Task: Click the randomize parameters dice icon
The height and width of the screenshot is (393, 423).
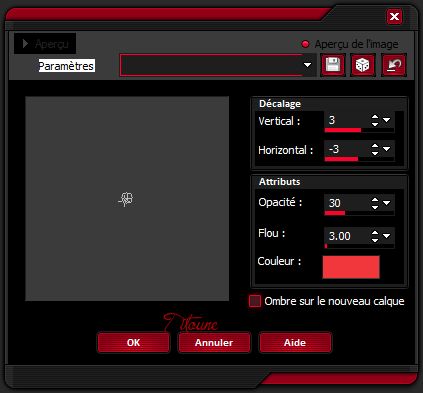Action: pyautogui.click(x=363, y=65)
